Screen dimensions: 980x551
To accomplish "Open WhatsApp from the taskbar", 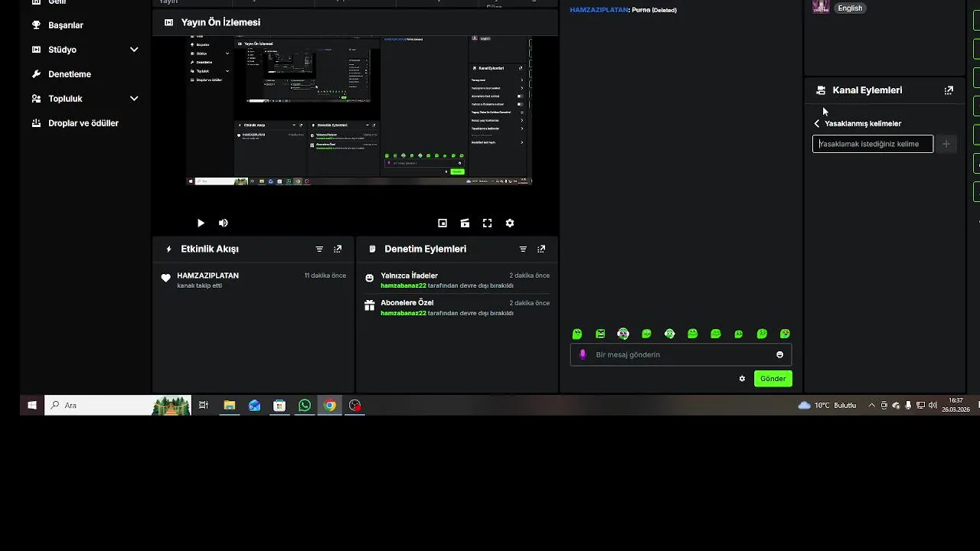I will (305, 406).
